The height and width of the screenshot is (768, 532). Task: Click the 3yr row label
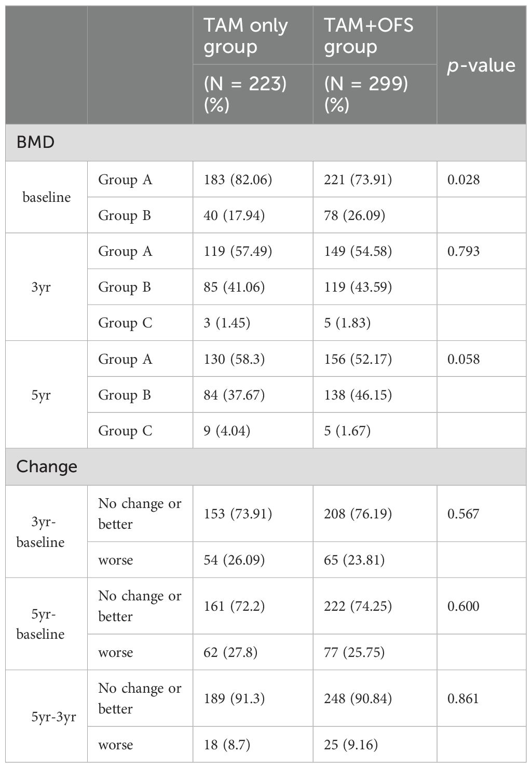tap(41, 287)
